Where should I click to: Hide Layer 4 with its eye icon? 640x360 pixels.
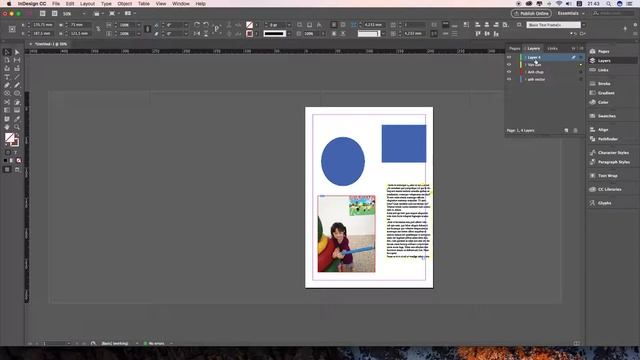pos(509,57)
